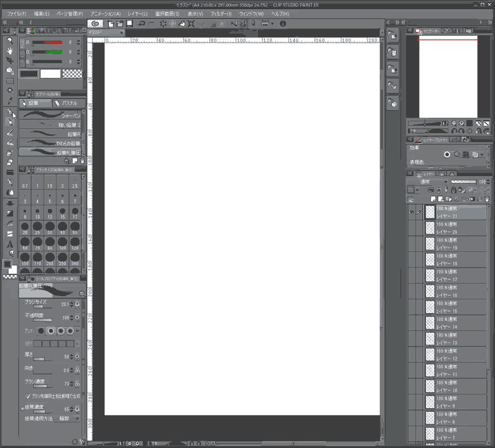Toggle visibility box of レイヤー 15
The width and height of the screenshot is (495, 448).
click(x=411, y=307)
